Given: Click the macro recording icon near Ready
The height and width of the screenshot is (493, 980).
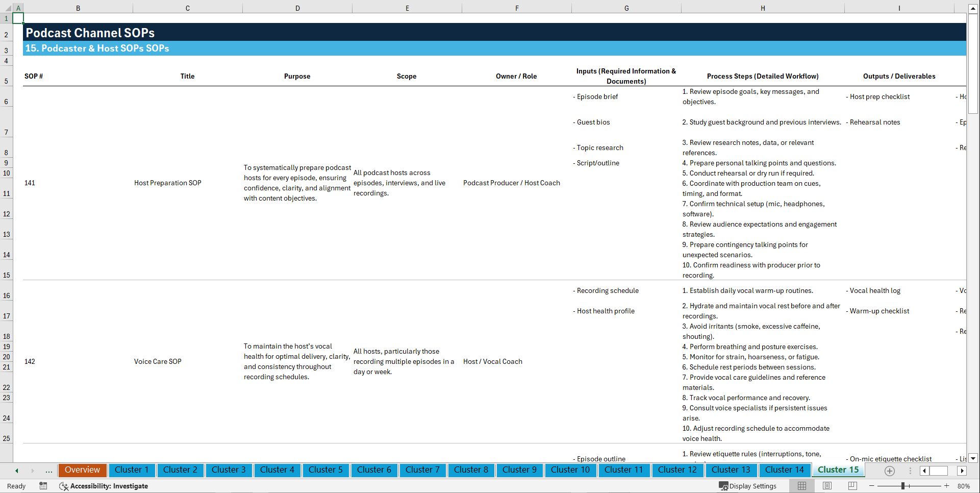Looking at the screenshot, I should click(x=43, y=486).
